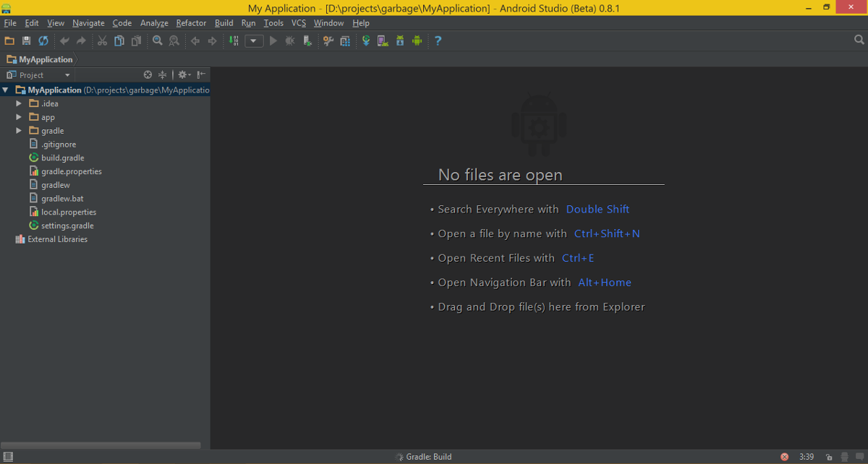Expand the app folder
This screenshot has height=464, width=868.
tap(19, 117)
